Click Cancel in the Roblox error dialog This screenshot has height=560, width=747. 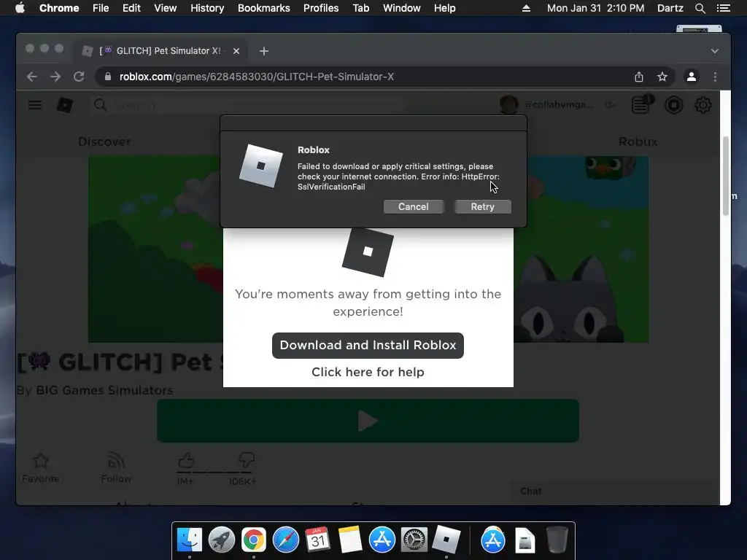coord(413,206)
